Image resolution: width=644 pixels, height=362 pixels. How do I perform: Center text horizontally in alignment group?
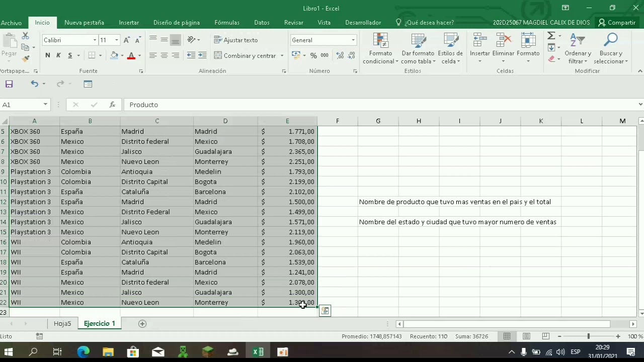(x=164, y=55)
